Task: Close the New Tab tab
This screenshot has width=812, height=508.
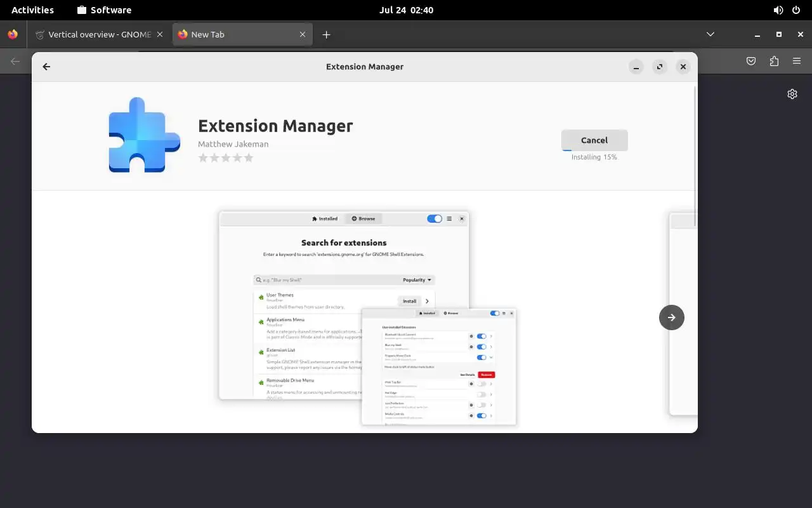Action: click(303, 34)
